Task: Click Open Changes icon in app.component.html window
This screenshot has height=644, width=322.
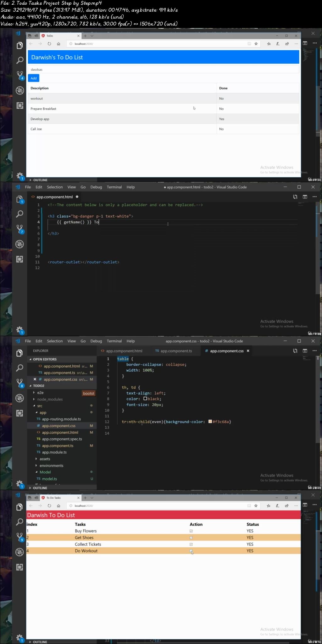Action: [295, 197]
